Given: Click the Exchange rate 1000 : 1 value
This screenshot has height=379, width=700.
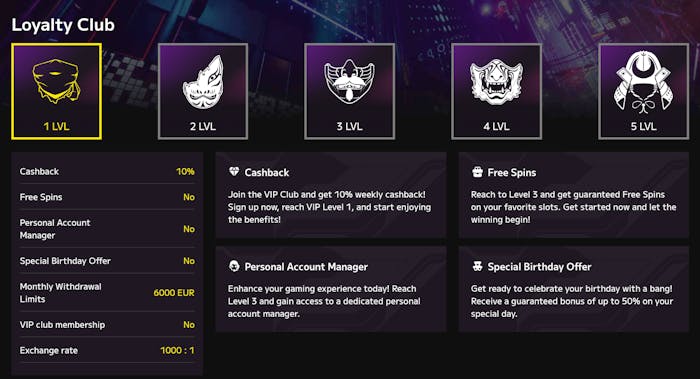Looking at the screenshot, I should pyautogui.click(x=177, y=350).
